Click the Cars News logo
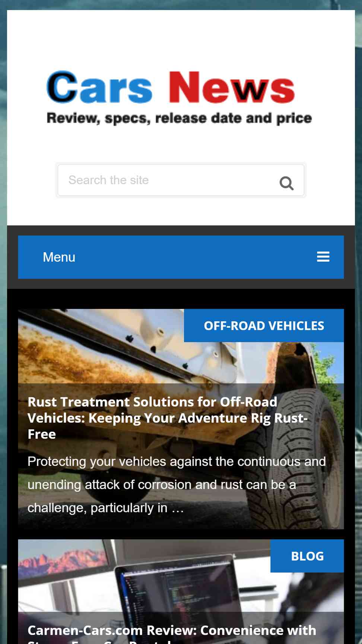The width and height of the screenshot is (362, 644). click(x=179, y=98)
